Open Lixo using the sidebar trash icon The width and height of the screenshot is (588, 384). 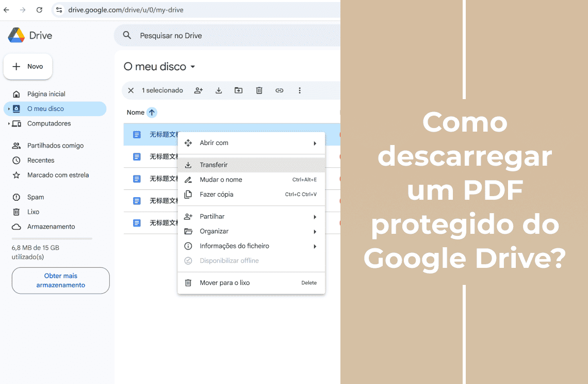coord(17,212)
